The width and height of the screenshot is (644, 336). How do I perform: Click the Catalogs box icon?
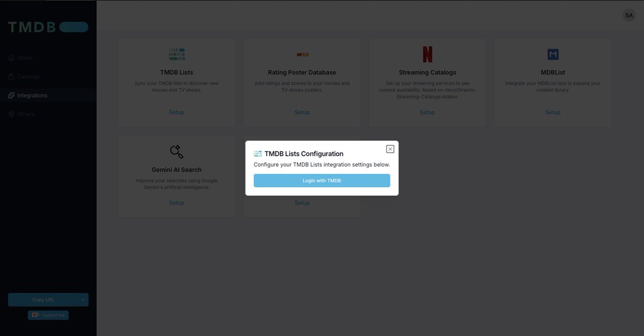[12, 77]
